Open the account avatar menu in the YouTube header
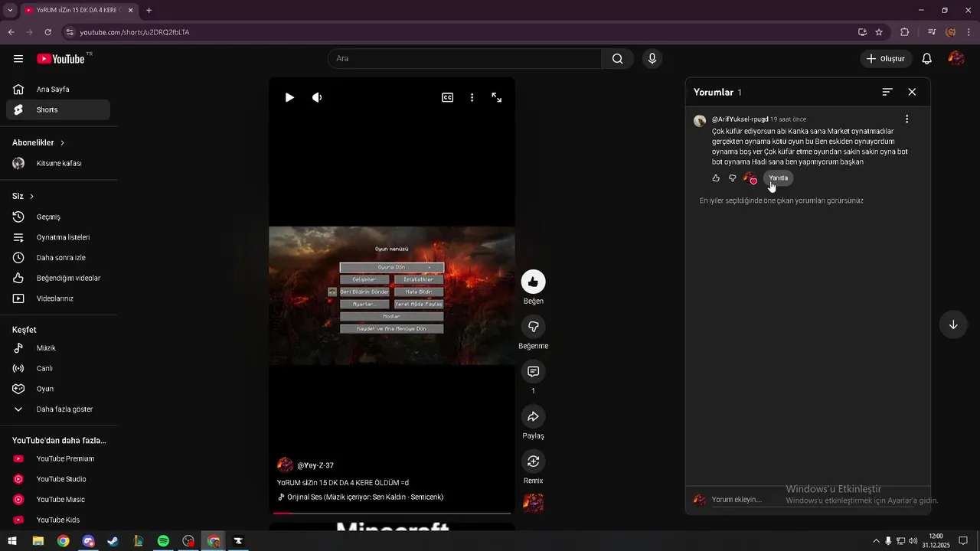 point(955,59)
